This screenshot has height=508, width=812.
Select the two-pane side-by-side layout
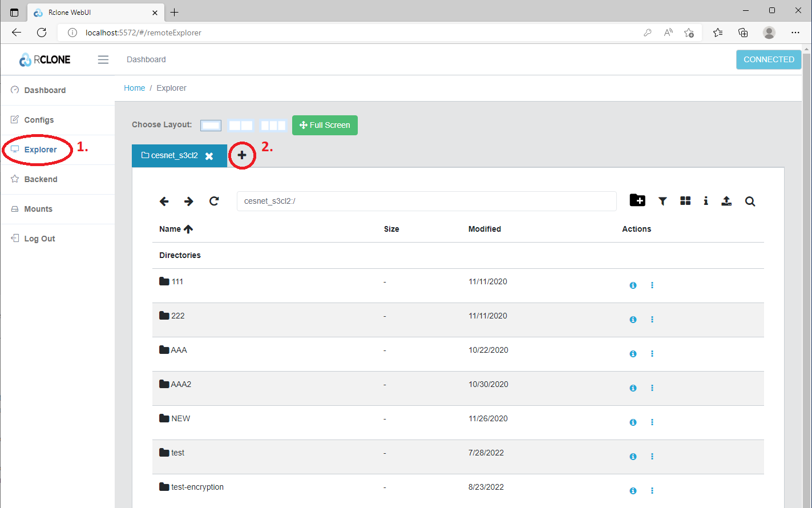(x=241, y=126)
